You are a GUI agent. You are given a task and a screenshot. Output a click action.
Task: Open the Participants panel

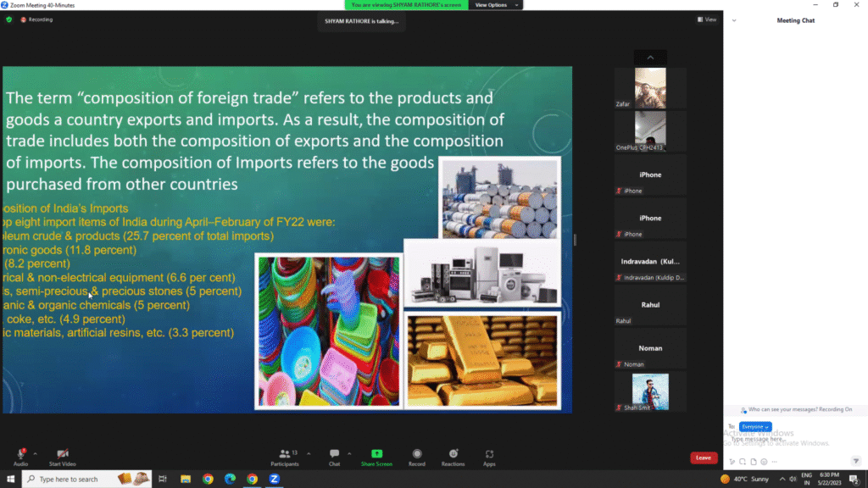pyautogui.click(x=284, y=454)
